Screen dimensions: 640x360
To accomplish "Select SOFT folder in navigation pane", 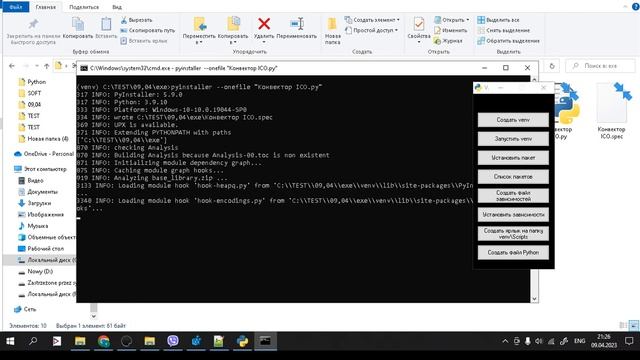I will (x=34, y=93).
